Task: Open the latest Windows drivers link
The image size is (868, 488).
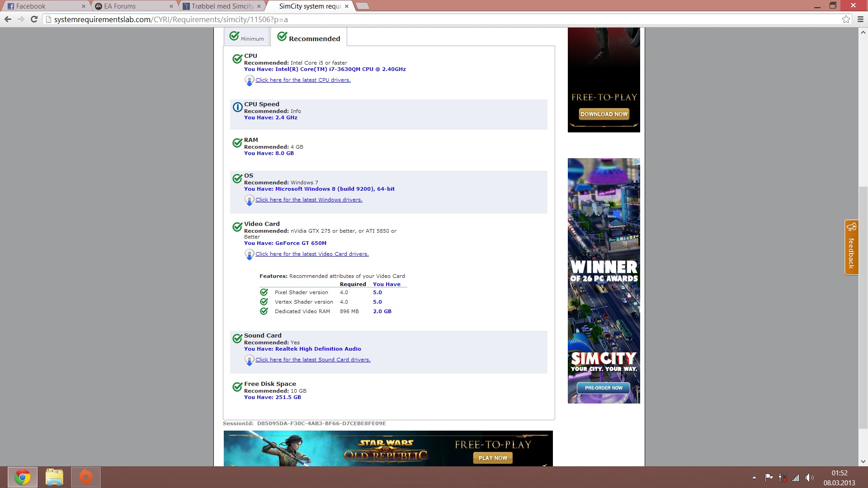Action: 309,200
